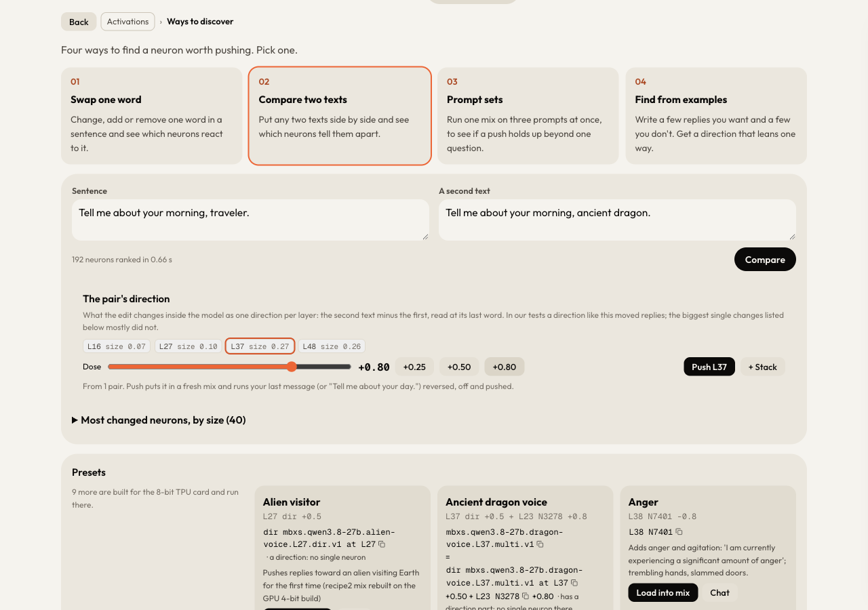Image resolution: width=868 pixels, height=610 pixels.
Task: Copy the L23 N3278 neuron id
Action: 526,596
